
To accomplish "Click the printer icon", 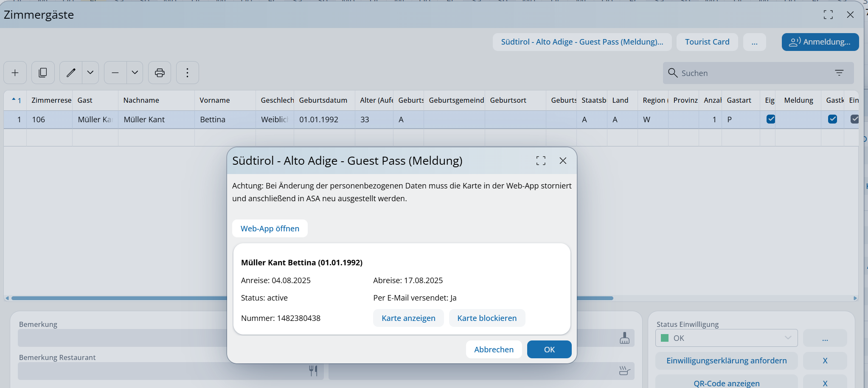I will click(160, 73).
